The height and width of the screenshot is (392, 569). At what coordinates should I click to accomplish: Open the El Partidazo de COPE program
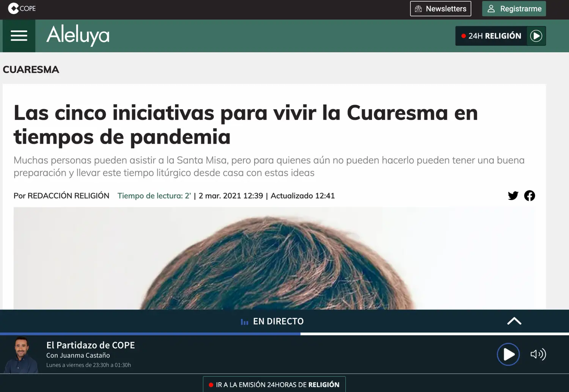(x=90, y=345)
